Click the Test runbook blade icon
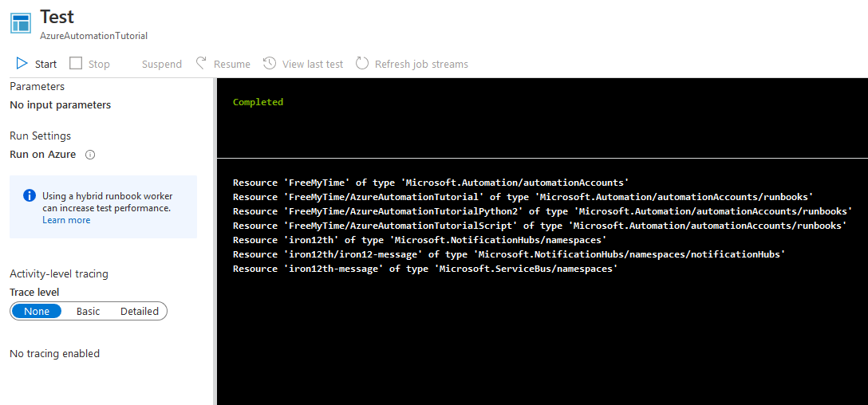 pos(21,23)
